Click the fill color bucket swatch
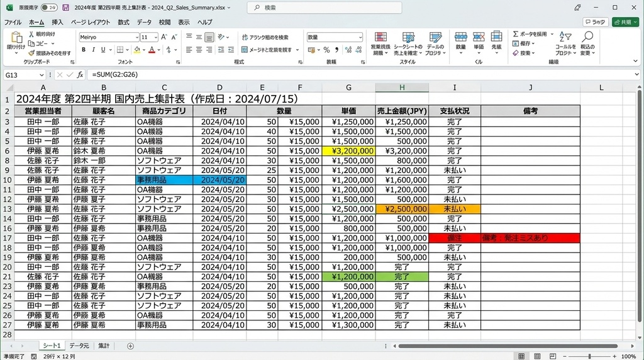The image size is (644, 360). click(137, 50)
